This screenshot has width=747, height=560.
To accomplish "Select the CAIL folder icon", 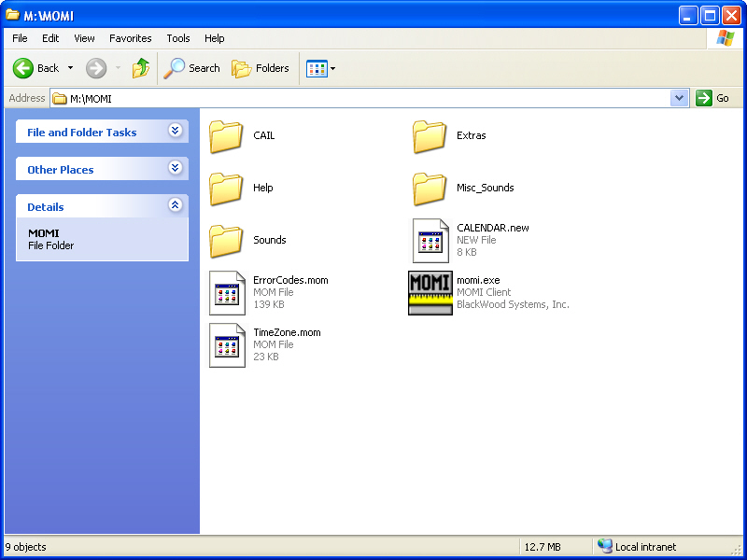I will coord(227,136).
